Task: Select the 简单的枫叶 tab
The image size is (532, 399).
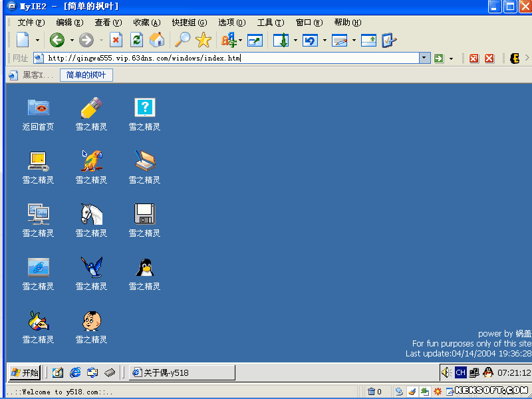Action: 86,75
